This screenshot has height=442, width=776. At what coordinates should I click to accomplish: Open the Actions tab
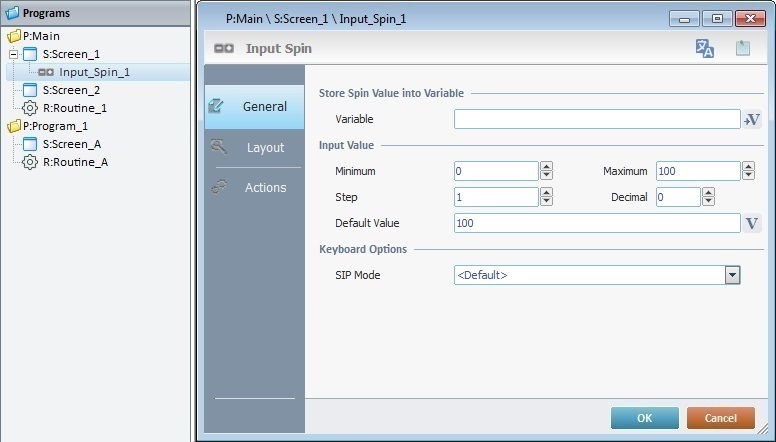click(x=265, y=188)
